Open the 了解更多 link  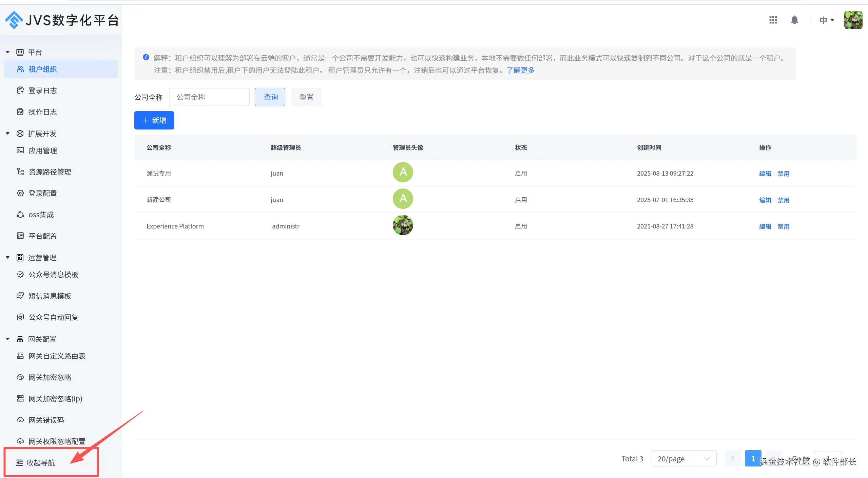(x=520, y=70)
